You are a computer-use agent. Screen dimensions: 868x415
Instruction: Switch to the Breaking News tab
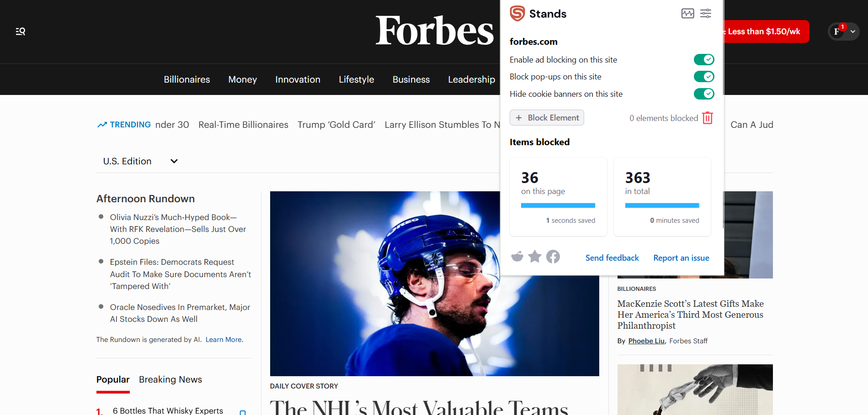point(170,379)
